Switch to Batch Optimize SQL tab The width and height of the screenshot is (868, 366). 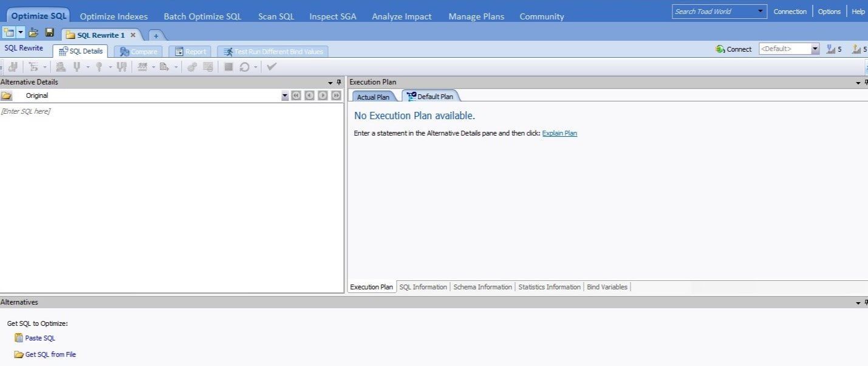(202, 16)
